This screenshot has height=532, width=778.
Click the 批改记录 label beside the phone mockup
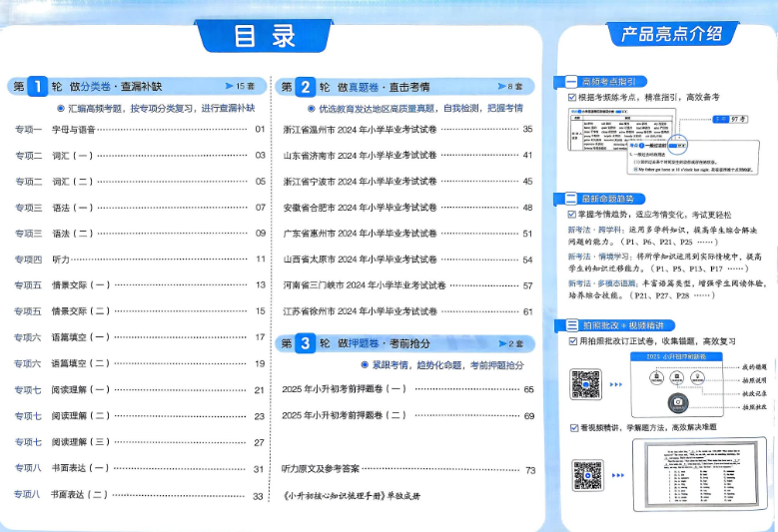click(754, 393)
